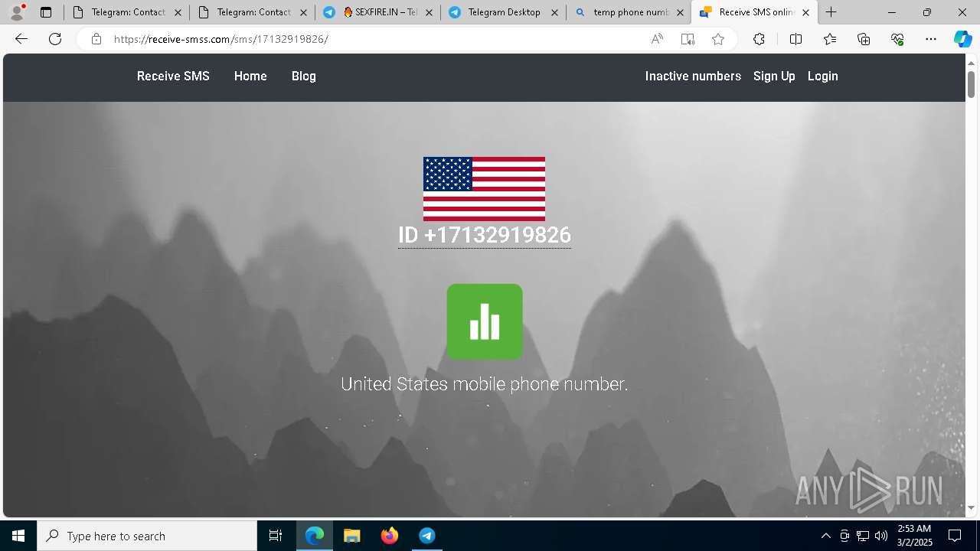Image resolution: width=980 pixels, height=551 pixels.
Task: Open Inactive numbers link
Action: (693, 76)
